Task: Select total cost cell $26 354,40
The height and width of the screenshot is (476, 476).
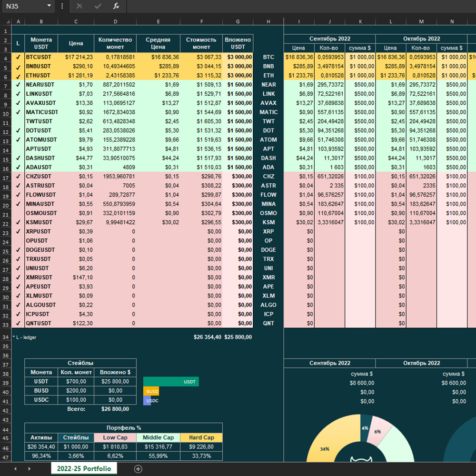Action: [x=201, y=337]
